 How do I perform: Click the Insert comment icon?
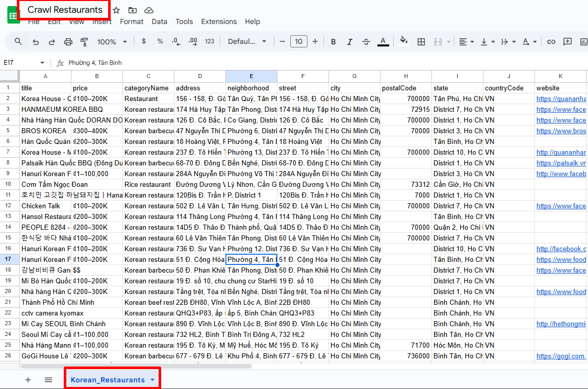[x=567, y=42]
